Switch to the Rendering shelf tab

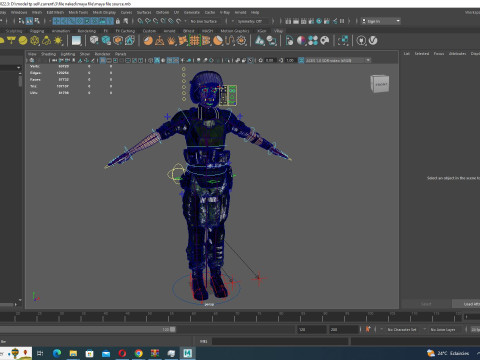click(87, 31)
